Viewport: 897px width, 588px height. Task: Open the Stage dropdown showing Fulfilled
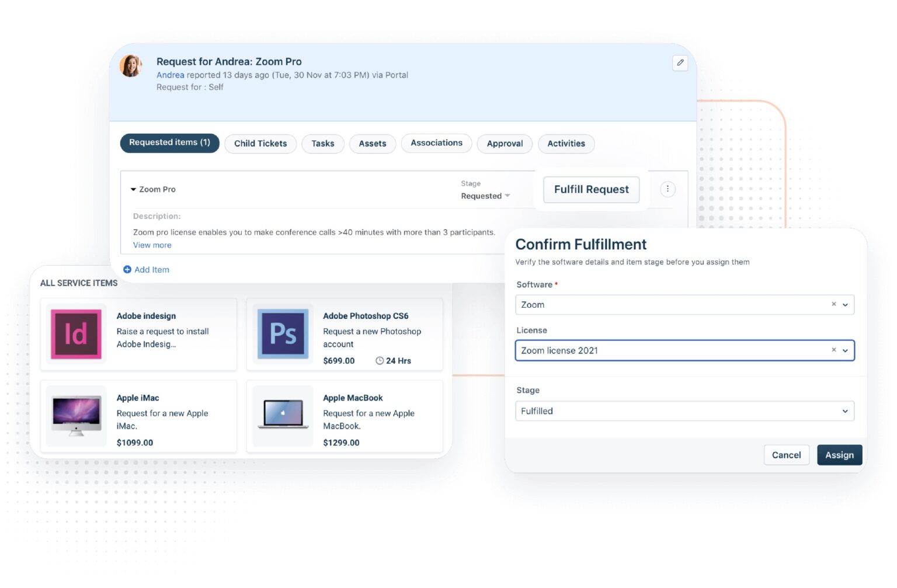coord(846,410)
